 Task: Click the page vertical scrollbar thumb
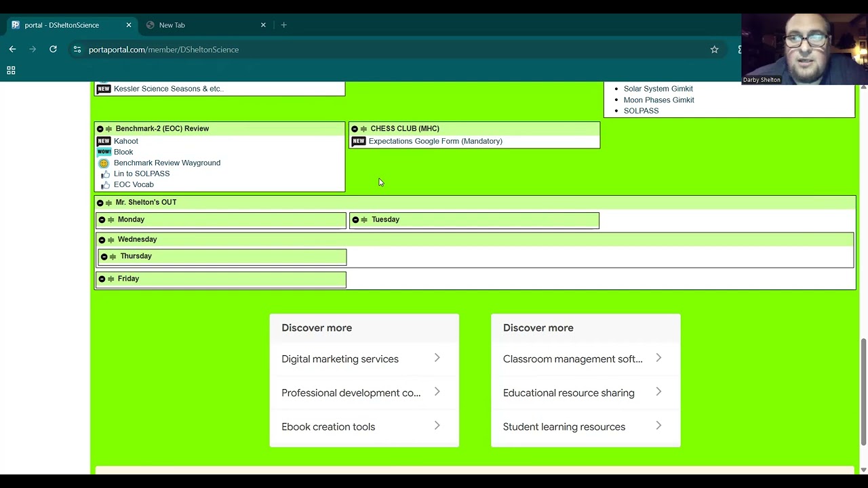[863, 391]
